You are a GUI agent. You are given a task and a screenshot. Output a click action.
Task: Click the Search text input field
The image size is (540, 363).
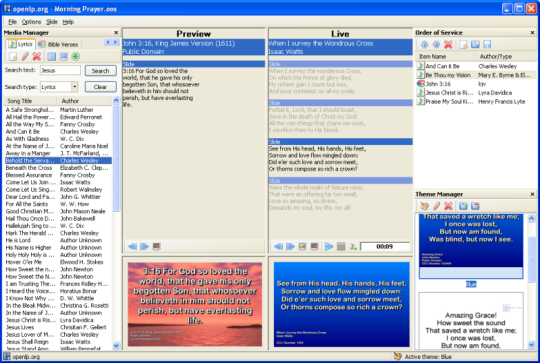(60, 70)
